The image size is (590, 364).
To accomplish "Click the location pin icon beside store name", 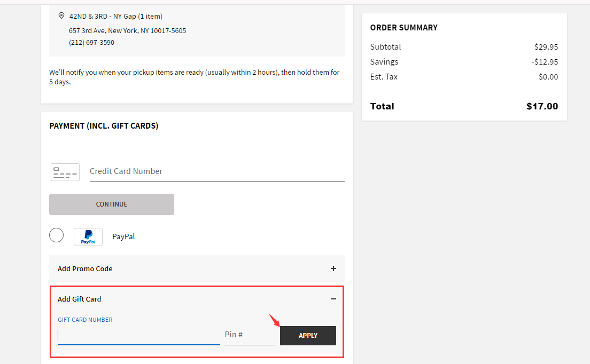I will tap(61, 16).
